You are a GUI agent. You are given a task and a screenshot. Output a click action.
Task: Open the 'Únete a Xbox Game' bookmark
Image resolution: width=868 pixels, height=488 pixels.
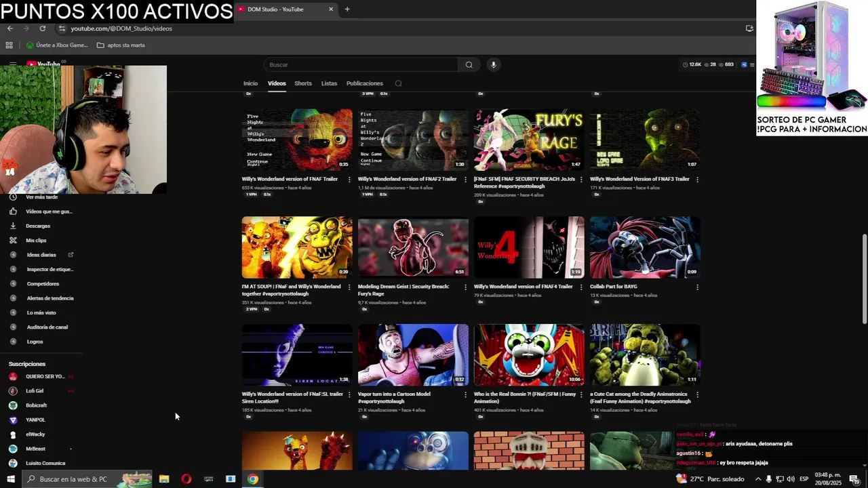tap(57, 45)
